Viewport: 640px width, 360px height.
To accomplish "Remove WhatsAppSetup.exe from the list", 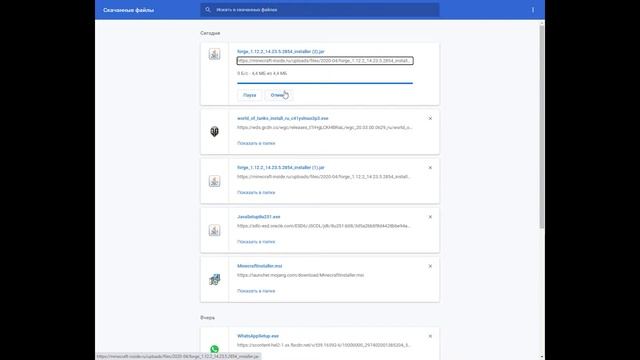I will (430, 336).
